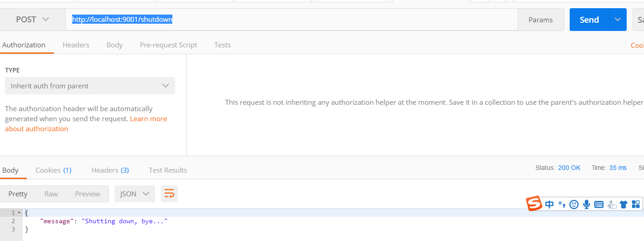
Task: Open the response Headers (3) tab
Action: 110,170
